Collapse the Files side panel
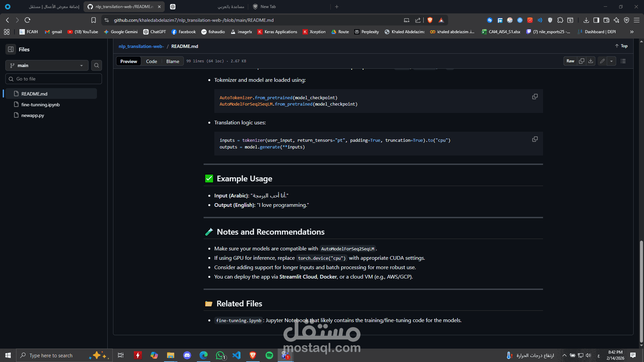The width and height of the screenshot is (644, 362). point(11,49)
